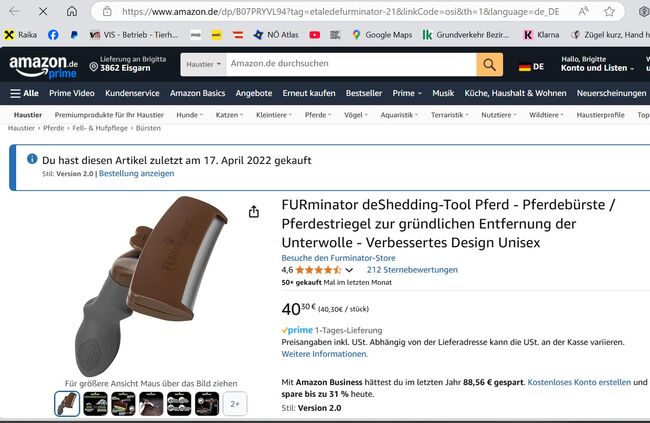The image size is (650, 423).
Task: Visit the Besuche den Furminator-Store link
Action: click(338, 258)
